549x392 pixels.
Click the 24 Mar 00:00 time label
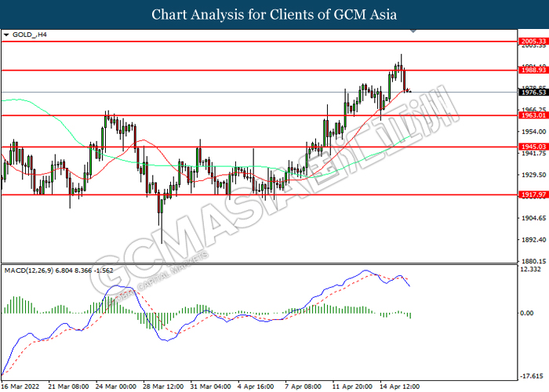pos(116,387)
